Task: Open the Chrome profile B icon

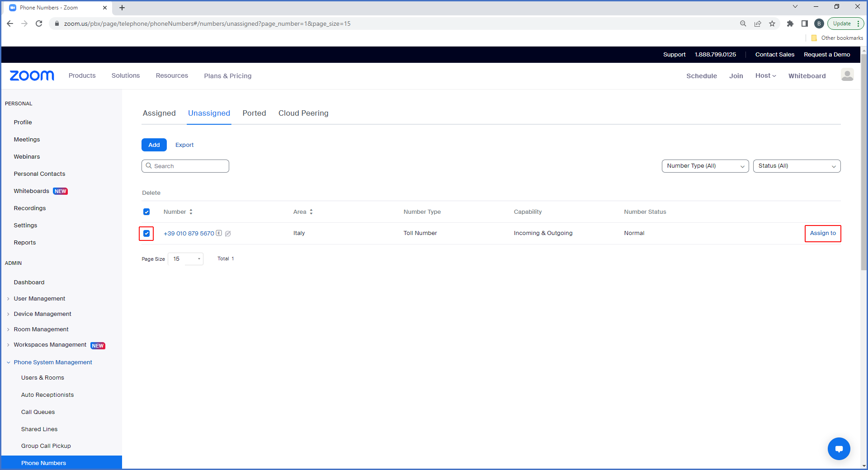Action: click(819, 23)
